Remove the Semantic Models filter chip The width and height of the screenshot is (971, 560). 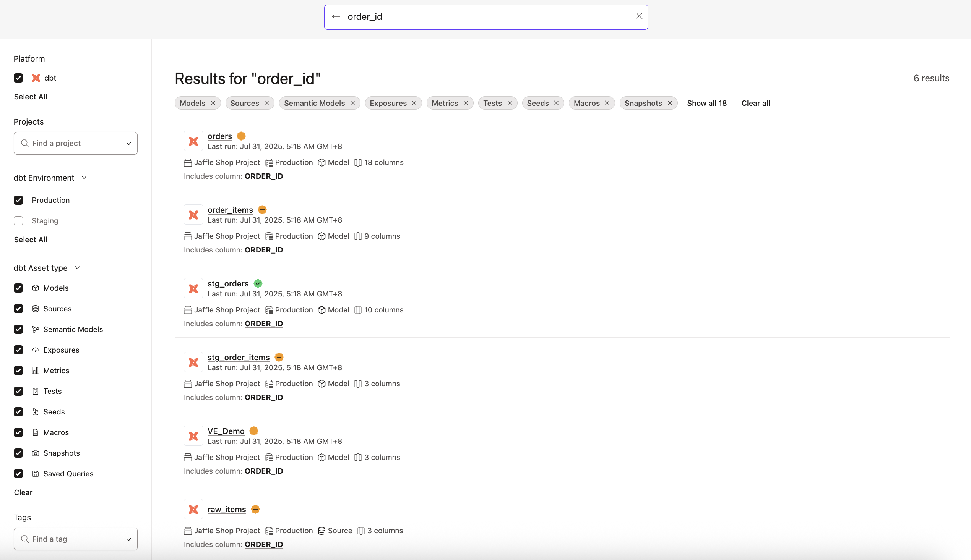[x=352, y=103]
